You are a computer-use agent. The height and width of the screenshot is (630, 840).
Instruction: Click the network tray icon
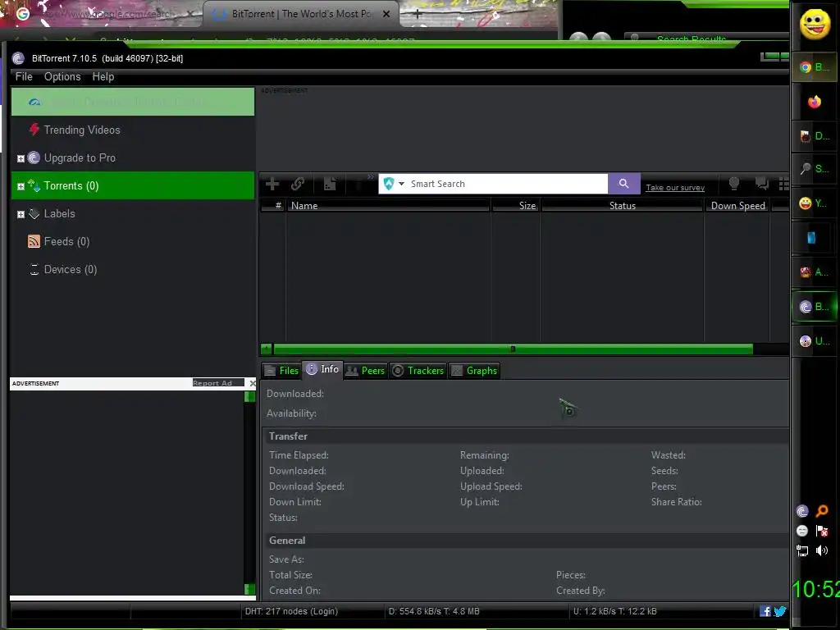tap(802, 550)
